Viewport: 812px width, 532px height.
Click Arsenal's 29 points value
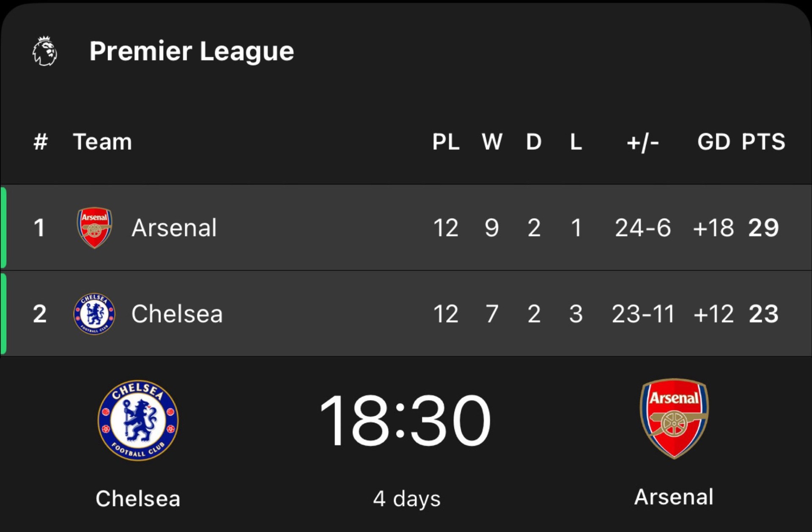point(763,228)
